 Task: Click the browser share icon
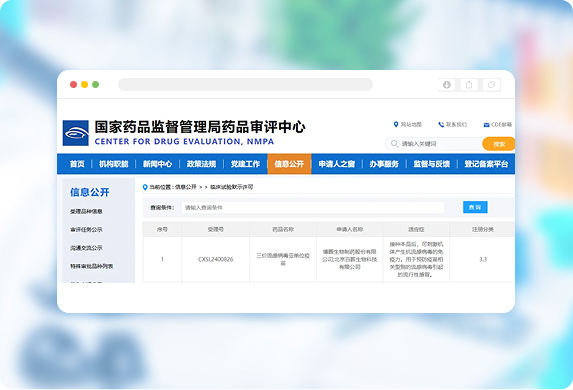tap(469, 85)
